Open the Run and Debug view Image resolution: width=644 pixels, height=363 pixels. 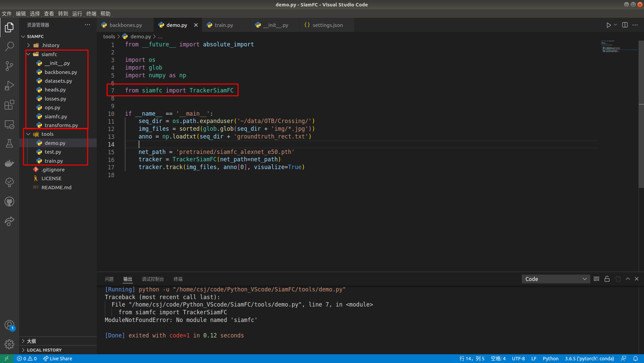click(9, 85)
